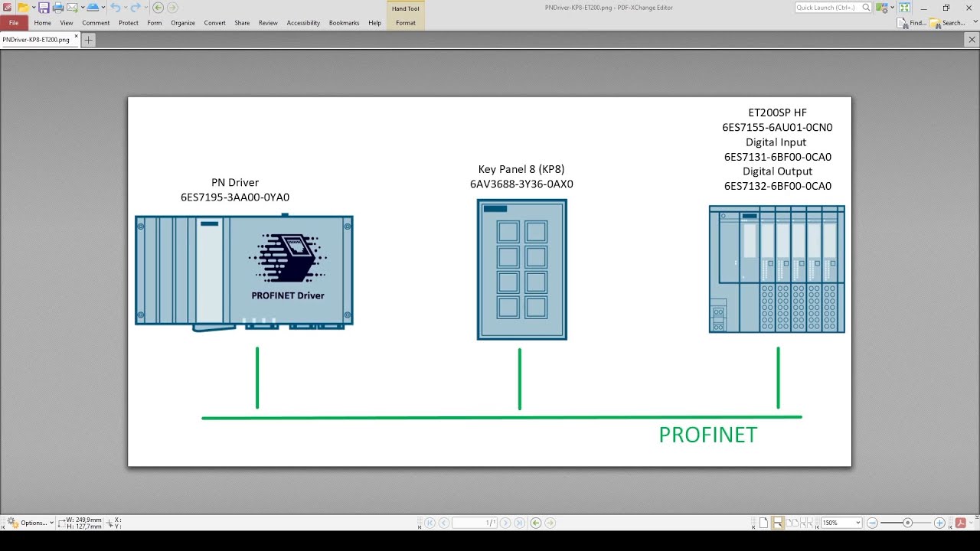The image size is (980, 551).
Task: Print the document using the printer icon
Action: click(x=58, y=8)
